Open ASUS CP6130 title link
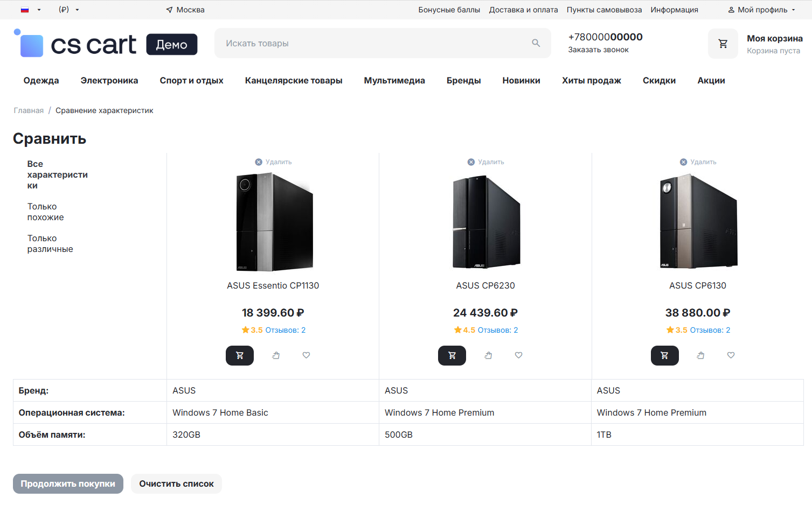 pos(698,285)
